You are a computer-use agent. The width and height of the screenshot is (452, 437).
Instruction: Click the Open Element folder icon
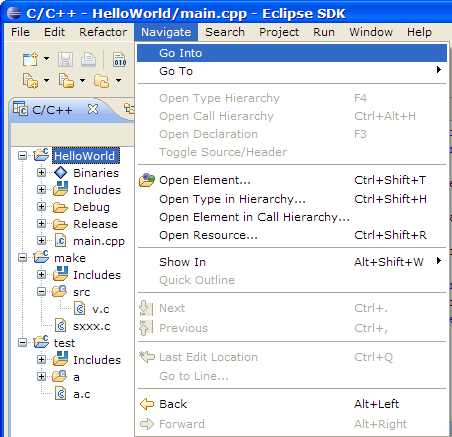point(147,180)
